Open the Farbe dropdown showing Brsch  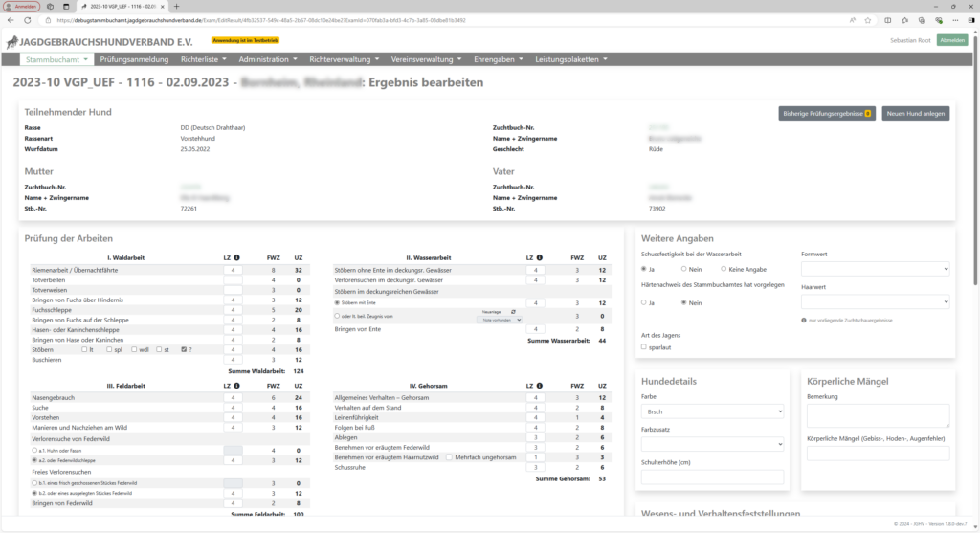pyautogui.click(x=712, y=411)
